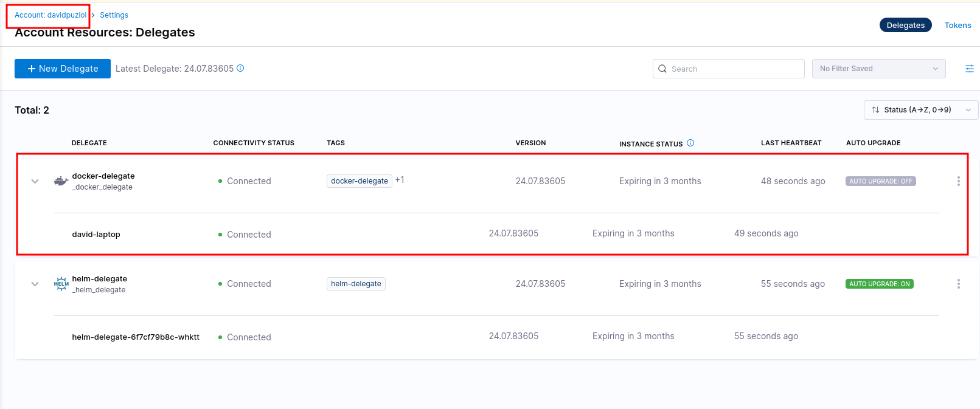Select the Delegates tab
This screenshot has height=409, width=980.
(905, 25)
